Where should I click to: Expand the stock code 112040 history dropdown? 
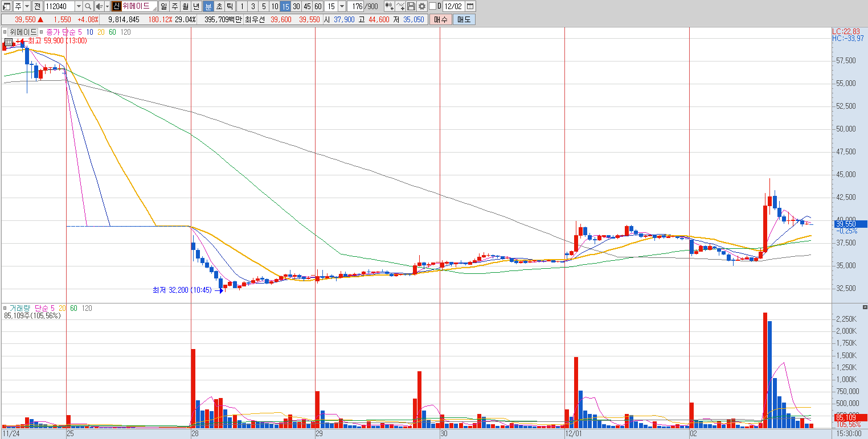79,6
